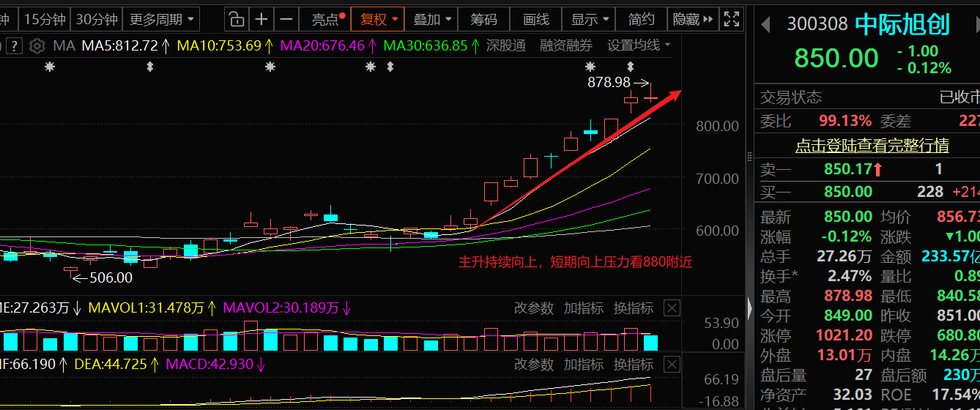Image resolution: width=980 pixels, height=410 pixels.
Task: Toggle the chart lock icon
Action: [235, 19]
